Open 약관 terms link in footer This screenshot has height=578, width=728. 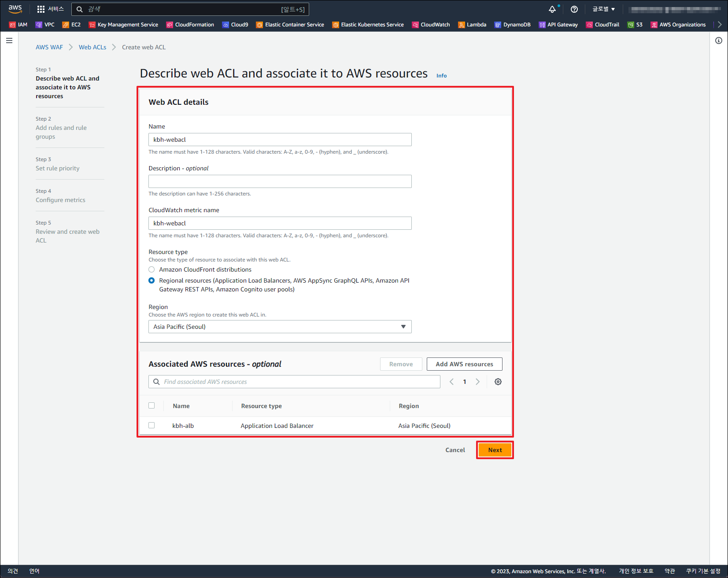[669, 571]
